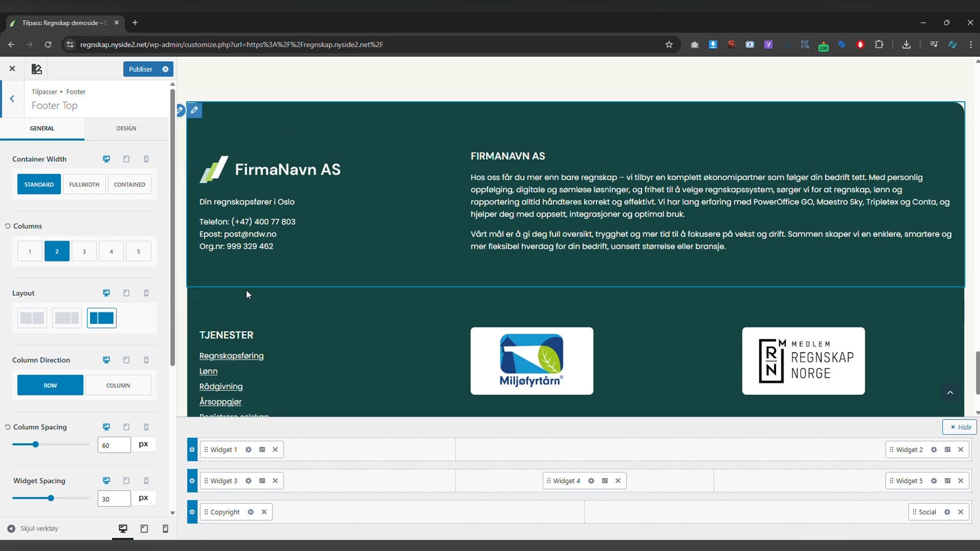Screen dimensions: 980x551
Task: Set column direction to Column
Action: (x=118, y=385)
